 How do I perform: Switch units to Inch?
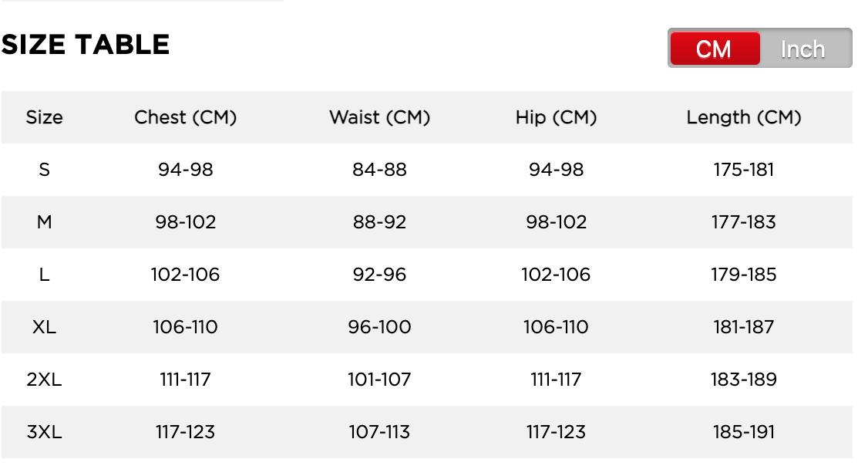pyautogui.click(x=803, y=49)
